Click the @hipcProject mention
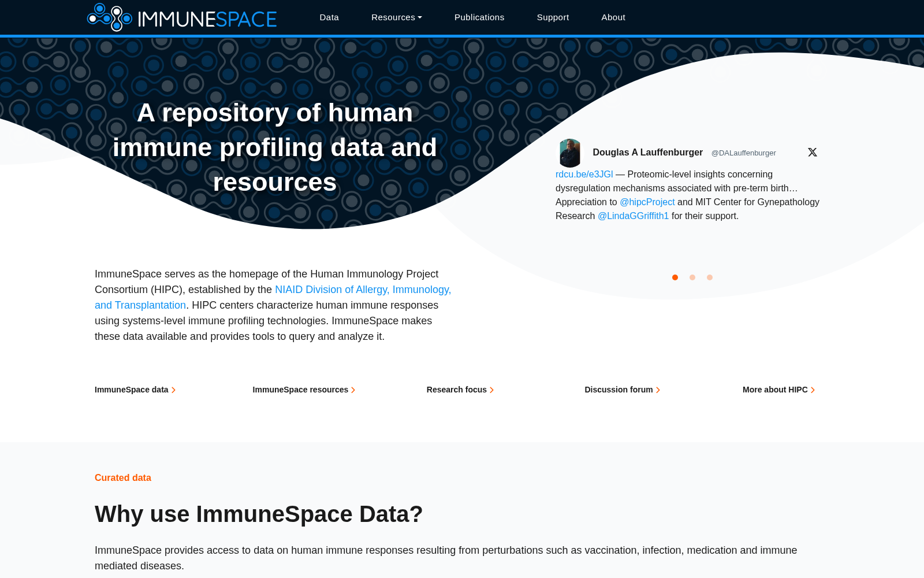The width and height of the screenshot is (924, 578). [647, 202]
